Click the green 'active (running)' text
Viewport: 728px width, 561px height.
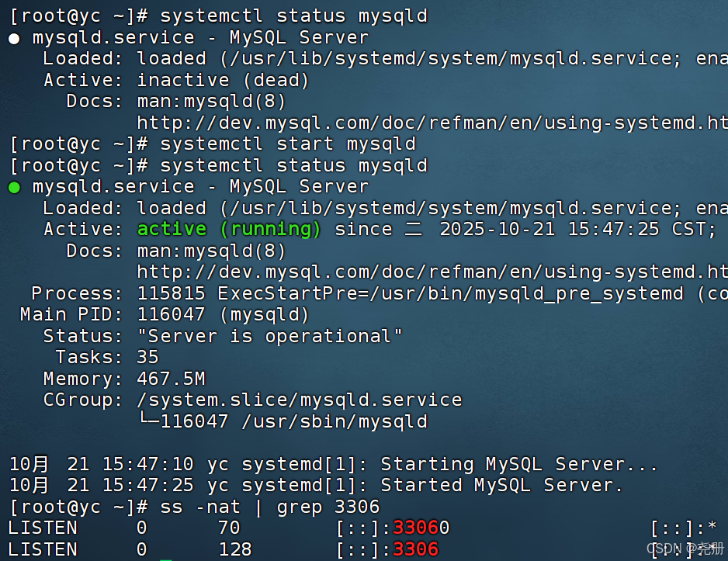click(x=228, y=229)
